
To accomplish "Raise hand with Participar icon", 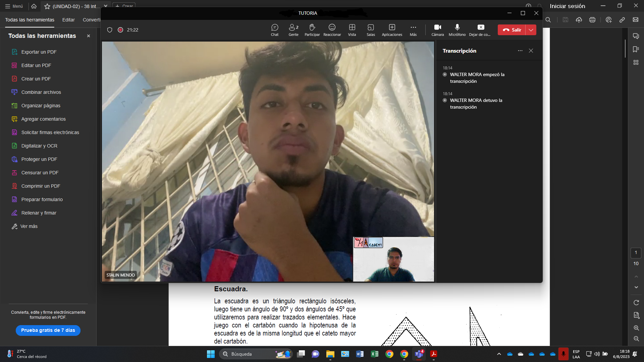I will [x=312, y=29].
